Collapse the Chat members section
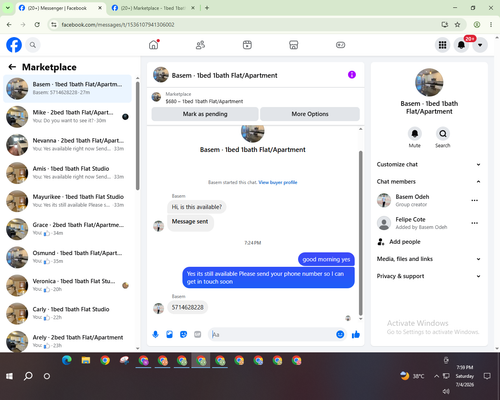Image resolution: width=500 pixels, height=400 pixels. point(429,182)
